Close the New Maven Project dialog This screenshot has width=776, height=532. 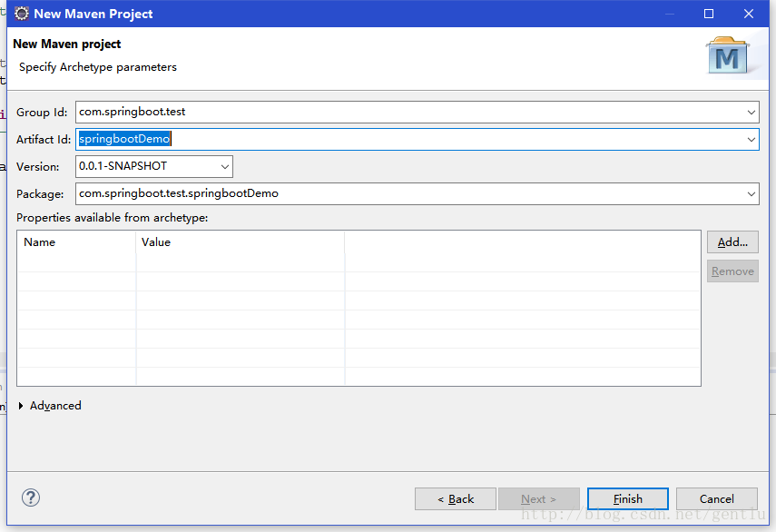tap(749, 14)
